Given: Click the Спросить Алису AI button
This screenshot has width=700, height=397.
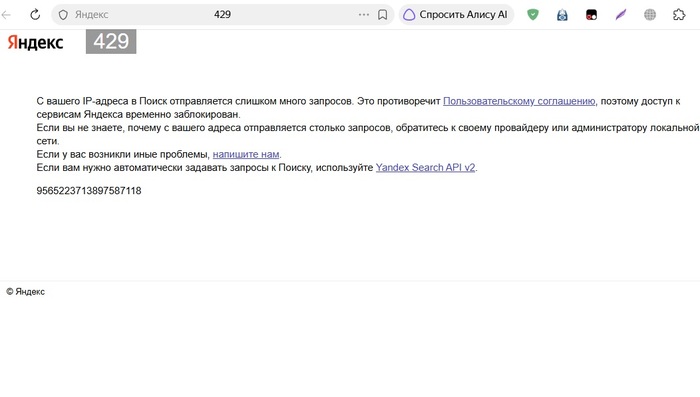Looking at the screenshot, I should coord(456,15).
